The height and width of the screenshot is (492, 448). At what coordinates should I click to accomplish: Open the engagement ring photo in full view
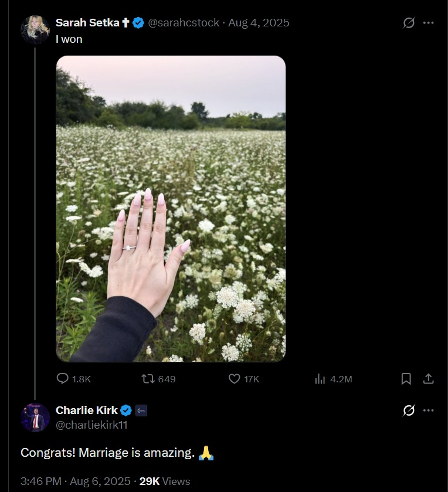tap(171, 209)
